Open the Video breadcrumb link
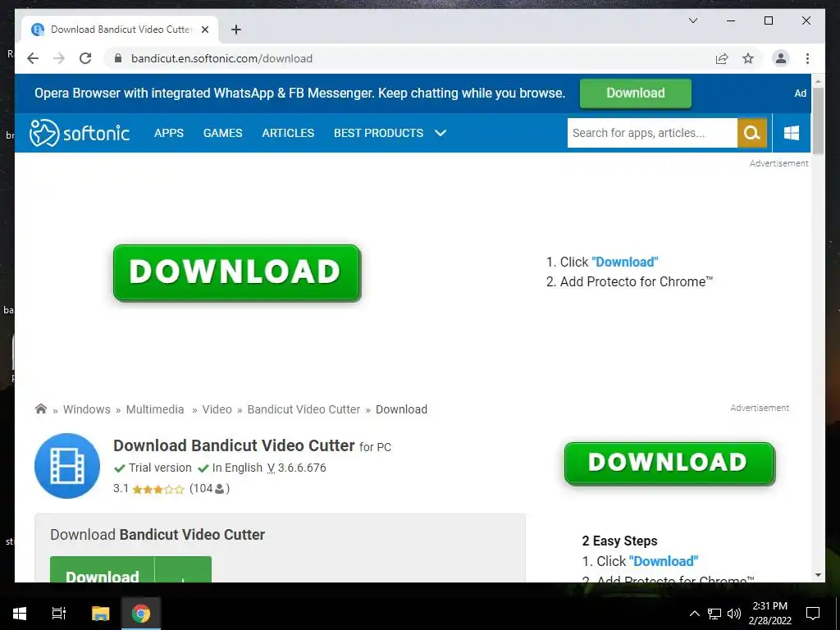 (x=217, y=409)
